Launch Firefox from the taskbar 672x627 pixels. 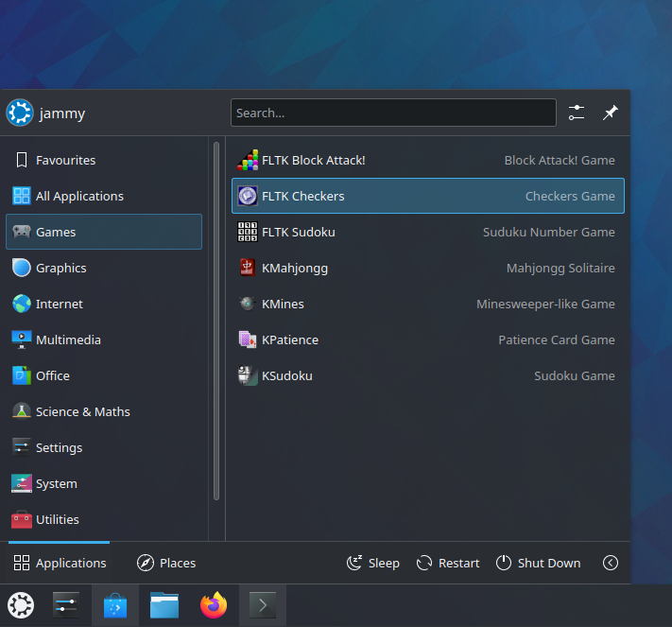click(x=214, y=605)
